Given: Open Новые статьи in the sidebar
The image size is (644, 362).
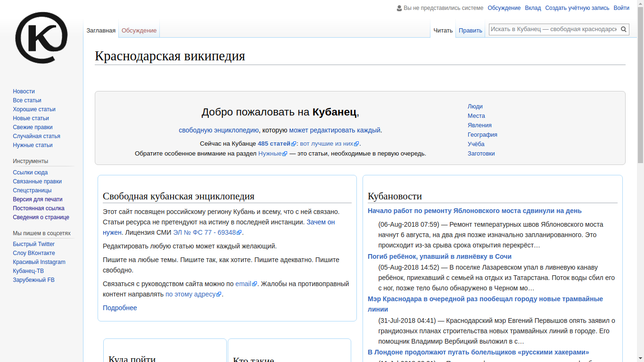Looking at the screenshot, I should pos(31,118).
